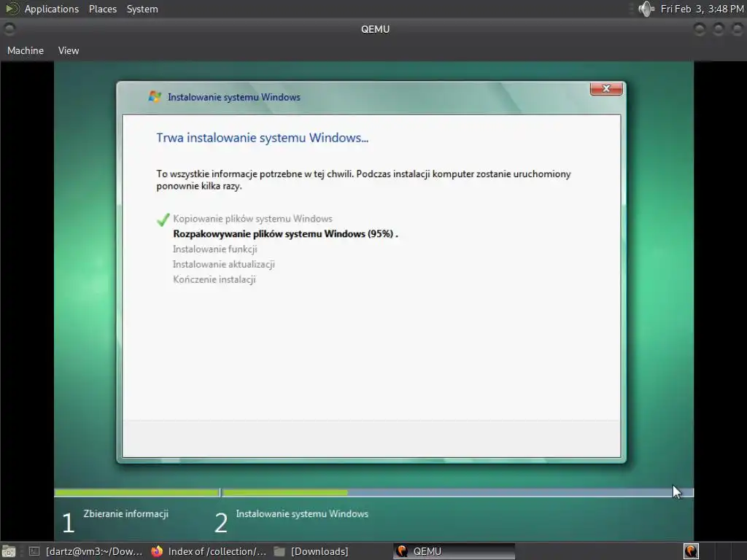Click the stage one progress bar

tap(136, 493)
